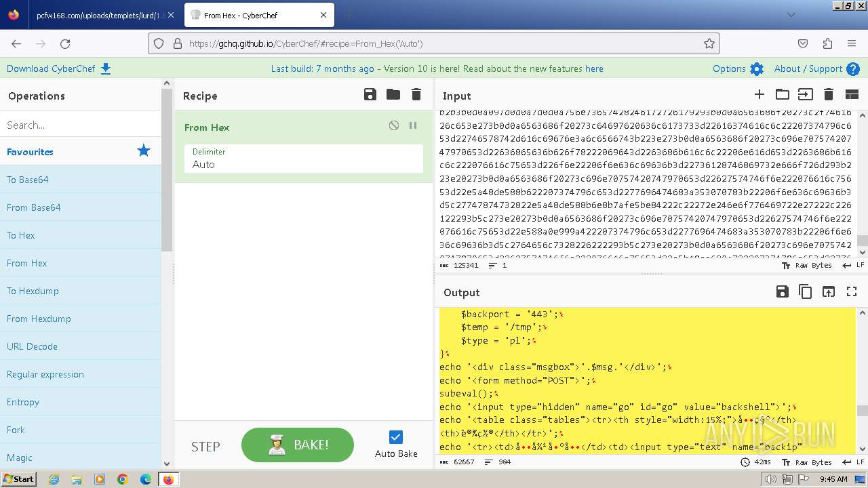Open input Raw Bytes encoding dropdown
Viewport: 868px width, 488px height.
click(x=807, y=266)
